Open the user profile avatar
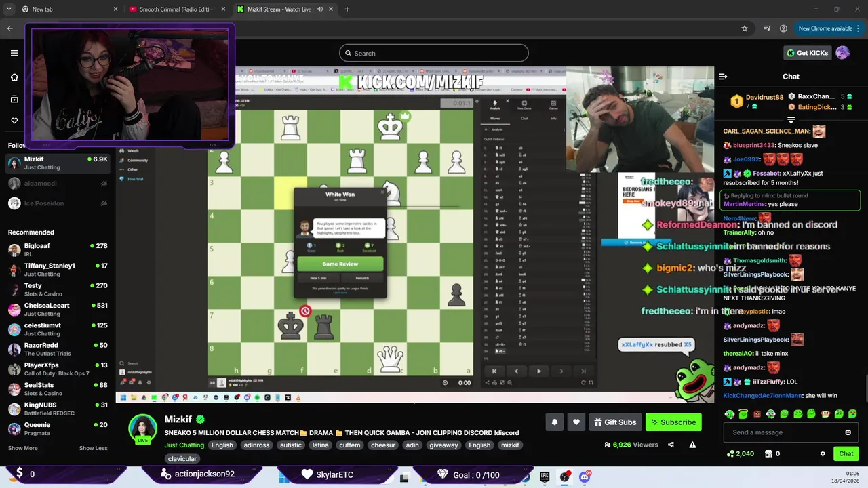Screen dimensions: 868x488 pos(842,53)
